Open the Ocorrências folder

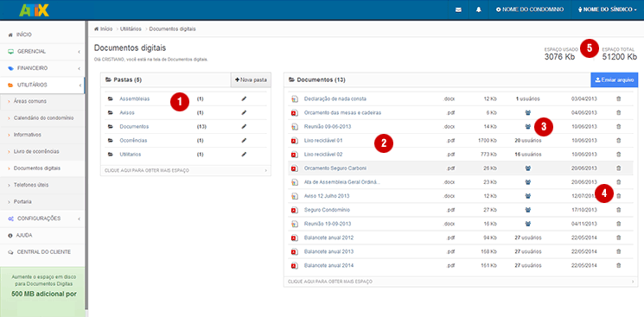(133, 141)
